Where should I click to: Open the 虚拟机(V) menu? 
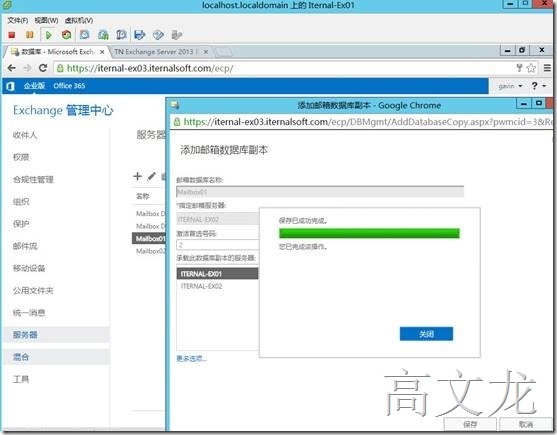coord(79,21)
